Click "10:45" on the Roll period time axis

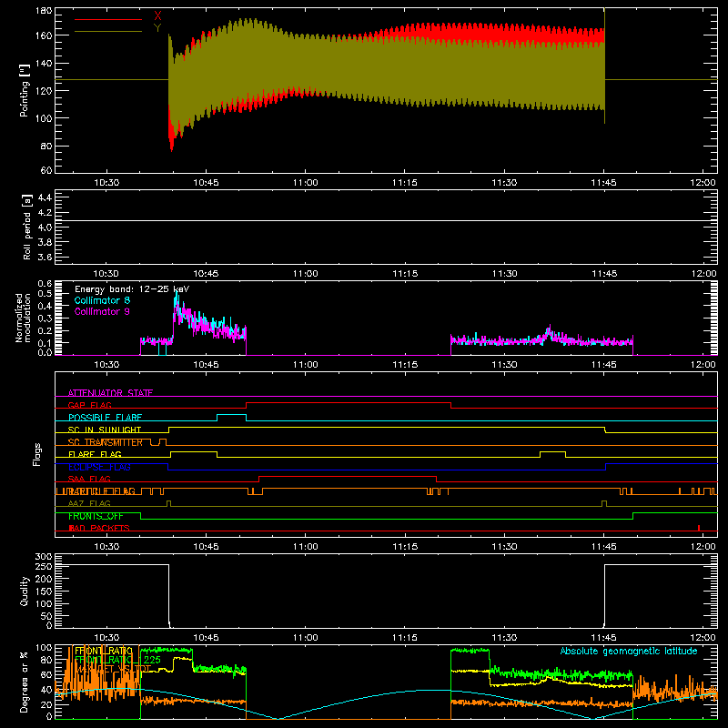tap(207, 274)
